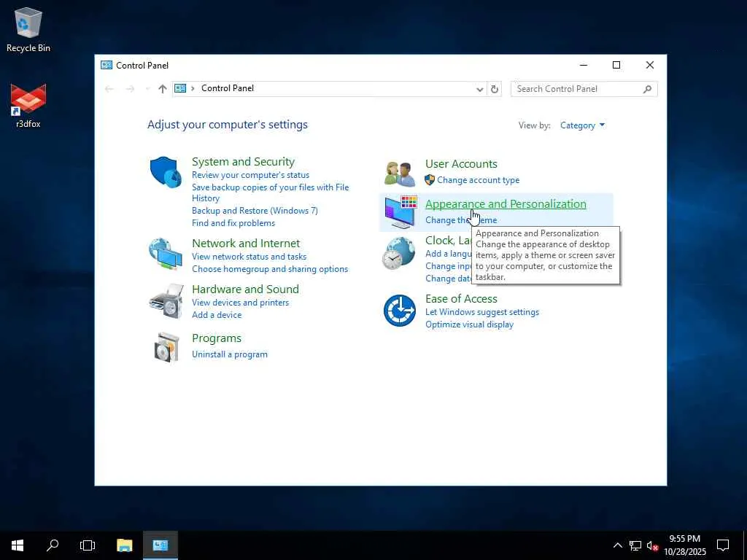Viewport: 747px width, 560px height.
Task: Open the Appearance and Personalization monitor icon
Action: click(400, 212)
